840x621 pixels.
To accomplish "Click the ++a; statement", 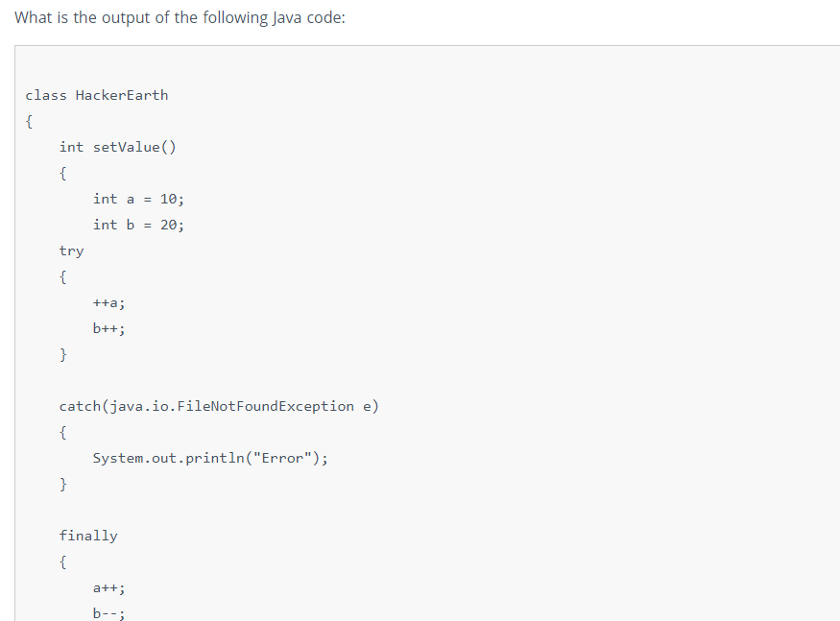I will point(108,303).
